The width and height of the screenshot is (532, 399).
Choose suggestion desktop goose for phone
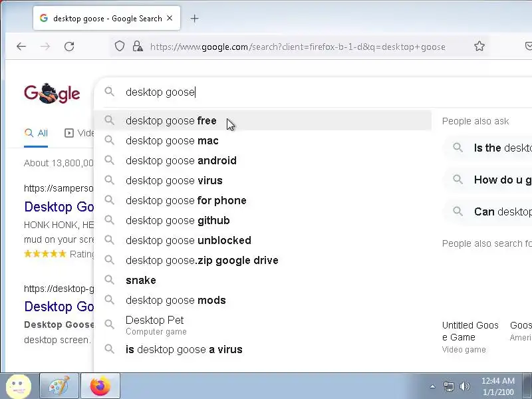[x=263, y=201]
